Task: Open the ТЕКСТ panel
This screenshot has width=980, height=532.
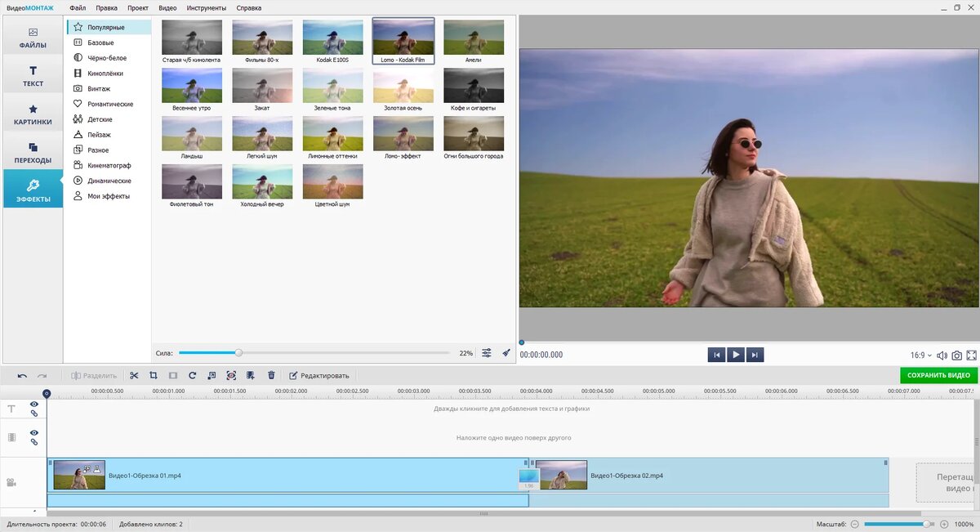Action: [33, 74]
